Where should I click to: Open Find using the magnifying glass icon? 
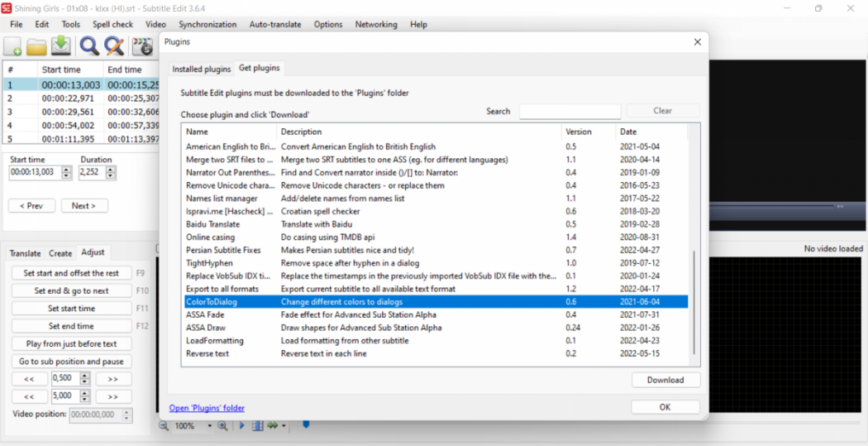88,46
